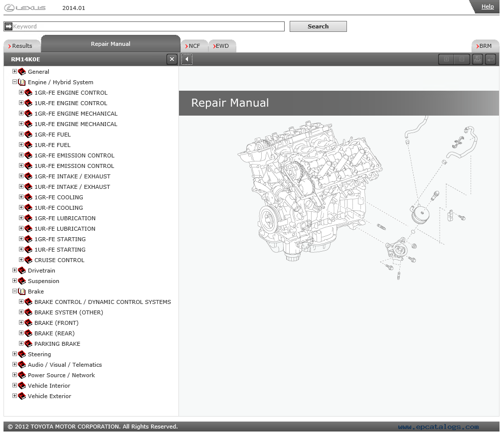Screen dimensions: 504x435
Task: Expand the PARKING BRAKE node
Action: pos(21,343)
